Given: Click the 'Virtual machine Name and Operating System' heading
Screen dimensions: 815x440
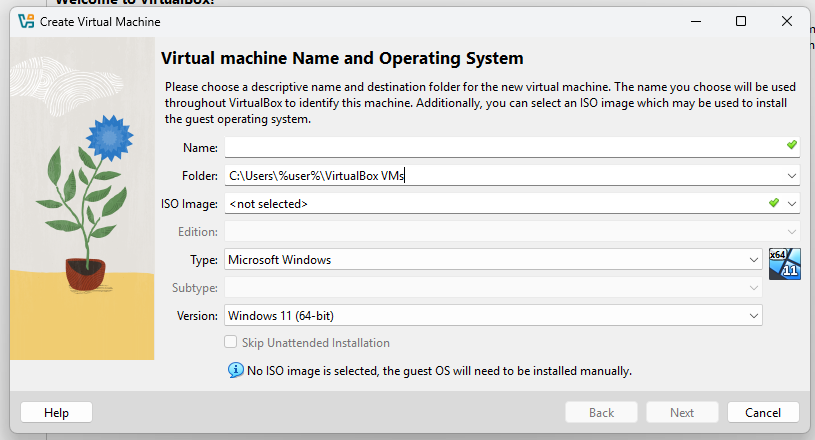Looking at the screenshot, I should (342, 58).
